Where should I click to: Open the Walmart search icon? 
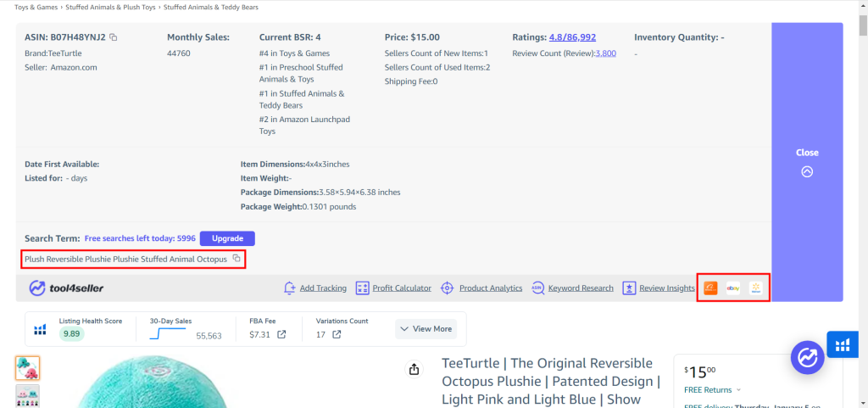pyautogui.click(x=755, y=288)
